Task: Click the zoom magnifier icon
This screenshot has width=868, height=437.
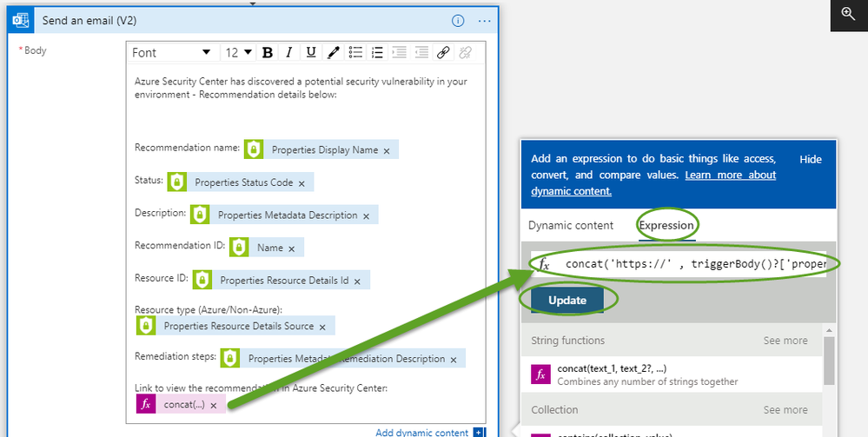Action: pyautogui.click(x=849, y=14)
